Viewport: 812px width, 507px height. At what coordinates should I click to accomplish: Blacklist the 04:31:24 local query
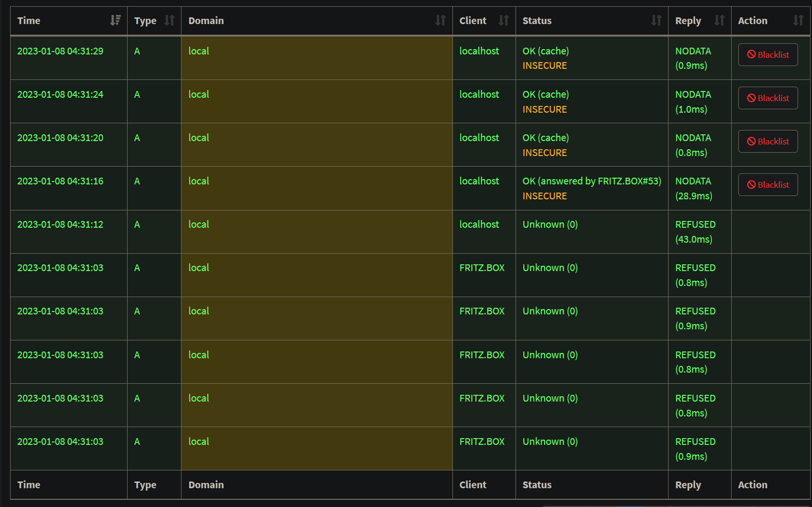pyautogui.click(x=768, y=98)
